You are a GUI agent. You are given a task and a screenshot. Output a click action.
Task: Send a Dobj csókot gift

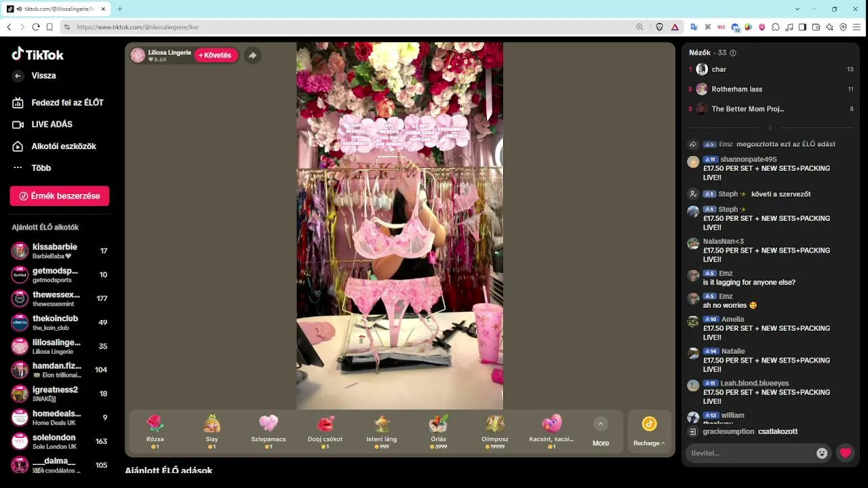(x=325, y=432)
